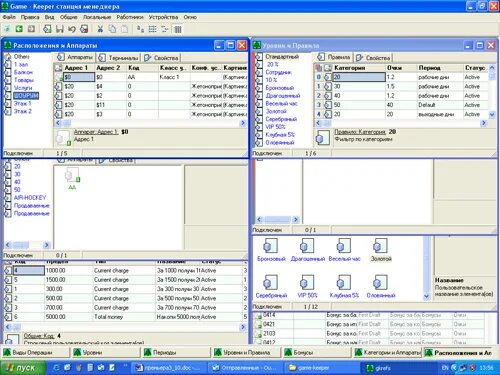The height and width of the screenshot is (375, 500).
Task: Select the Веселый час level icon
Action: coord(344,246)
